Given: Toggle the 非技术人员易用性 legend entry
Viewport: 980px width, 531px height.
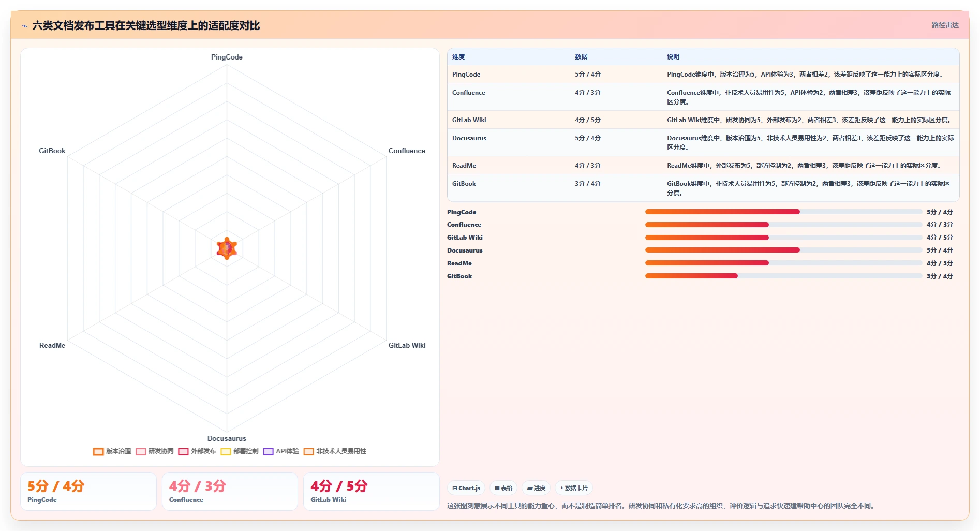Looking at the screenshot, I should point(335,451).
